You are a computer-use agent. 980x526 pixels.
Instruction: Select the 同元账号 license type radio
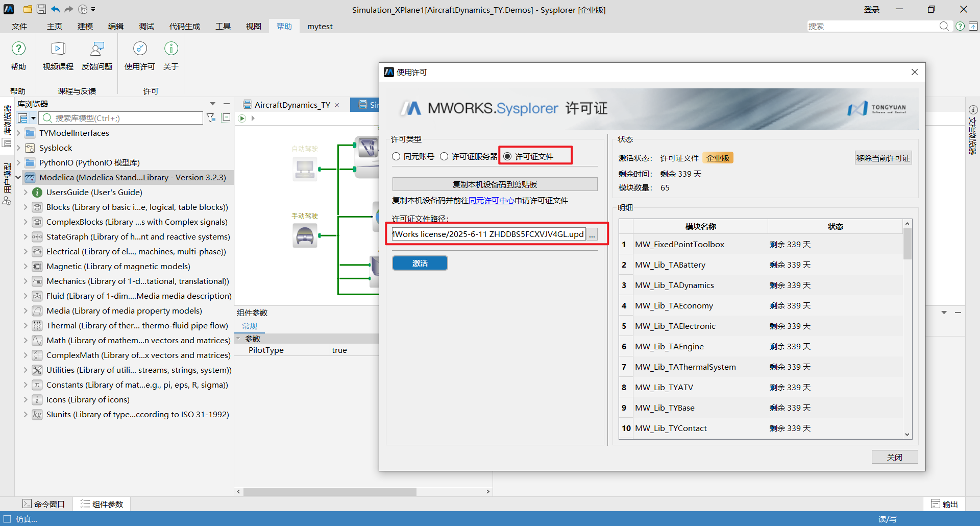pos(396,157)
